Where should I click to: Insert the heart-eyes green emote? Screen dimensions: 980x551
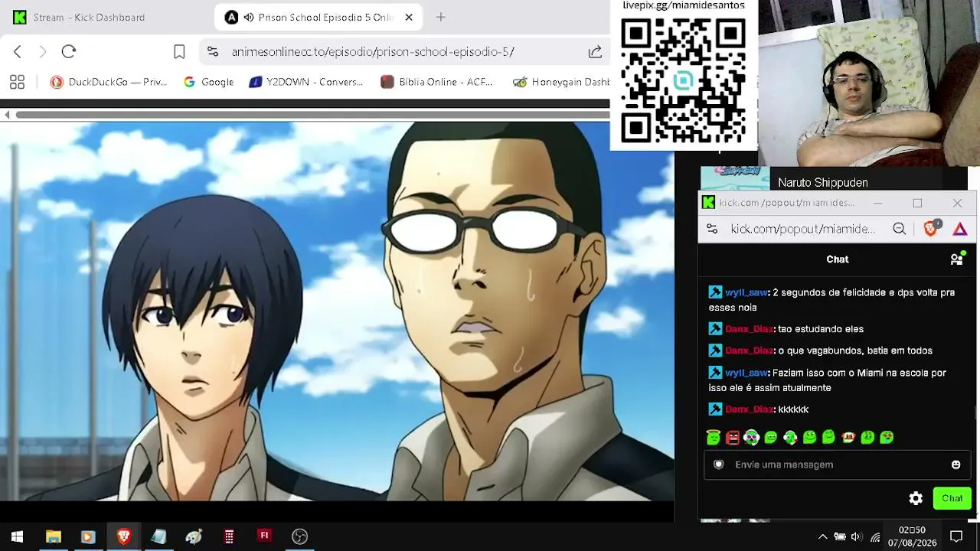[x=887, y=437]
